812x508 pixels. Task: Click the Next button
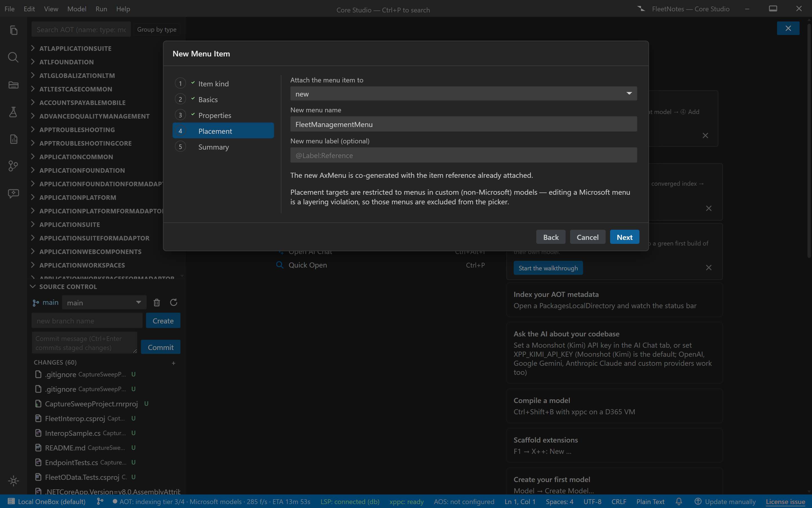click(x=625, y=237)
